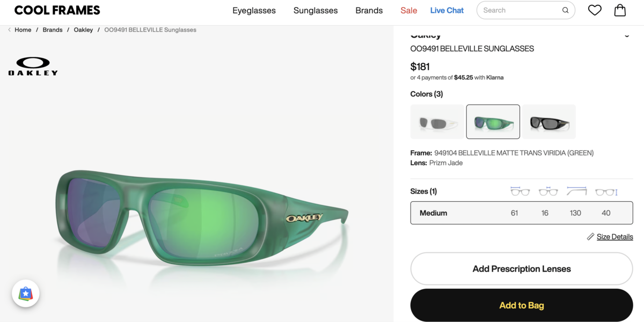This screenshot has width=644, height=322.
Task: Click Add Prescription Lenses button
Action: (x=521, y=269)
